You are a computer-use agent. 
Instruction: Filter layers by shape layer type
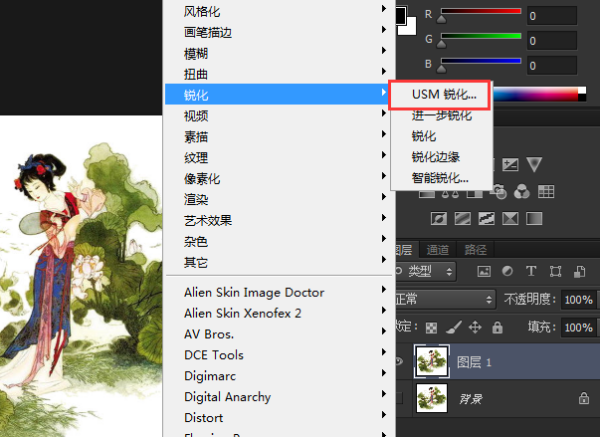point(555,271)
